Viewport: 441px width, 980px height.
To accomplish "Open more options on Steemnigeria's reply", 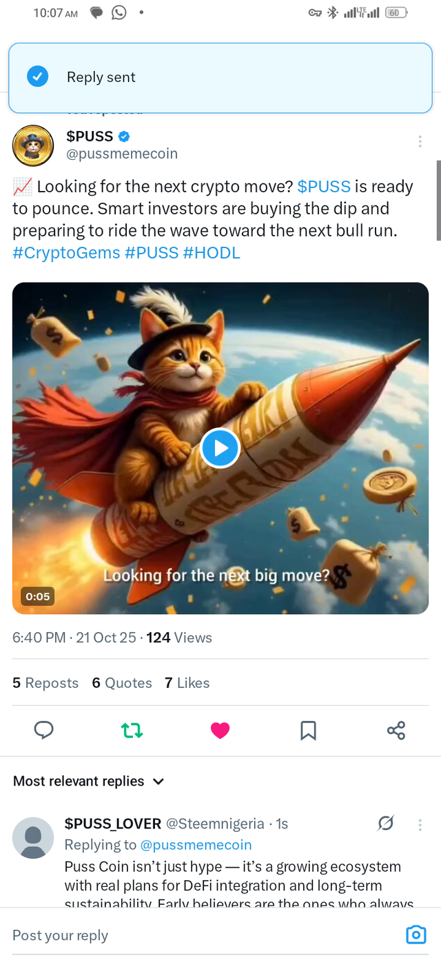I will pyautogui.click(x=420, y=824).
